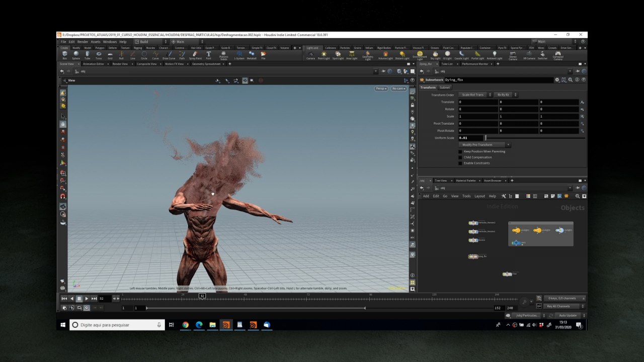This screenshot has height=362, width=644.
Task: Open the Persp viewport dropdown
Action: tap(381, 88)
